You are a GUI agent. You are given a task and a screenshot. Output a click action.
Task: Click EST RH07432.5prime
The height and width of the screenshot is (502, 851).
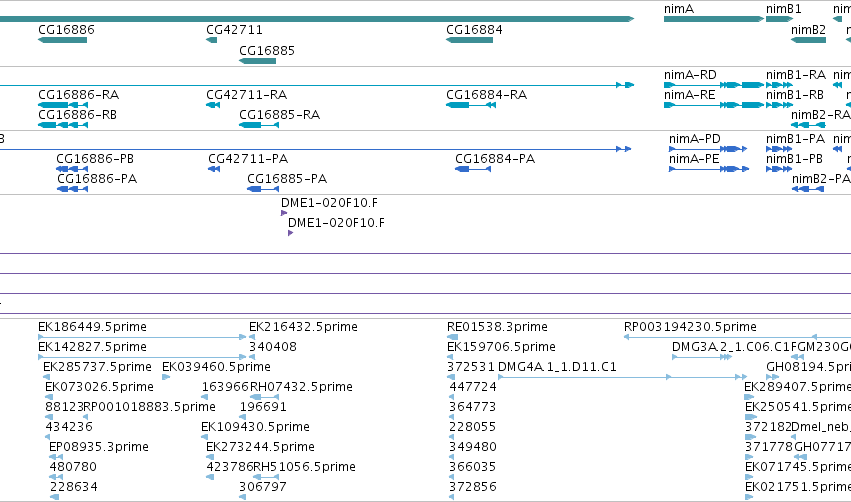point(301,387)
